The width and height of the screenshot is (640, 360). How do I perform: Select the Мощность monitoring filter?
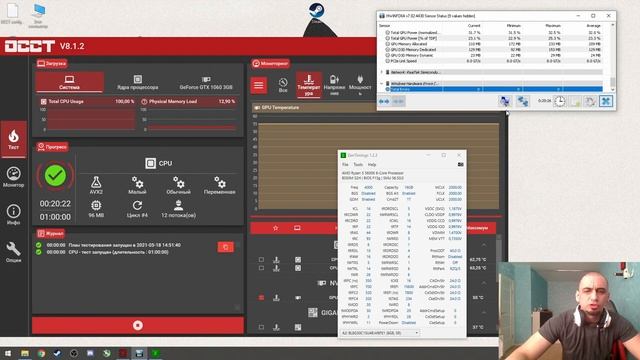[360, 85]
